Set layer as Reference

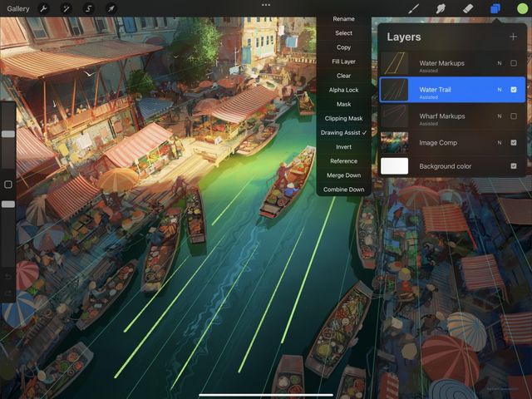tap(343, 161)
